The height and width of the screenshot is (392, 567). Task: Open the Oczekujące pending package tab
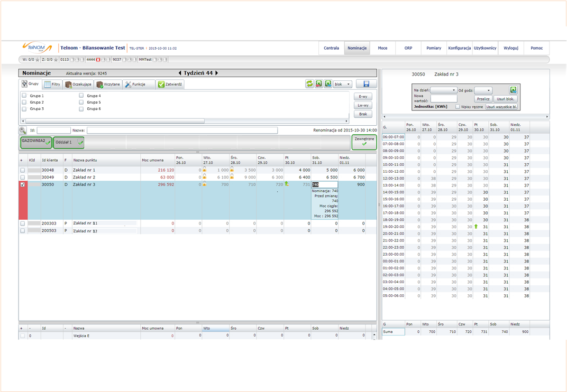point(78,84)
